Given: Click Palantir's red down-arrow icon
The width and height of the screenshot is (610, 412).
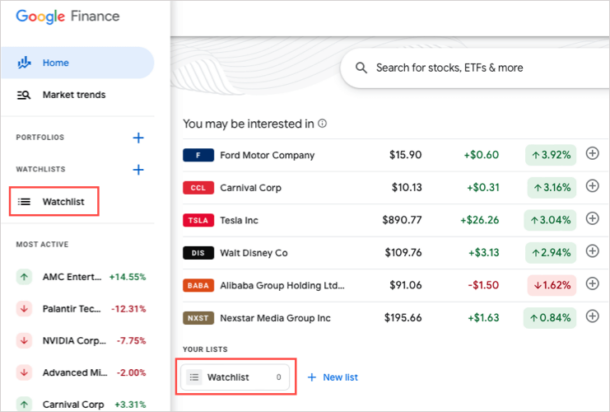Looking at the screenshot, I should [24, 309].
